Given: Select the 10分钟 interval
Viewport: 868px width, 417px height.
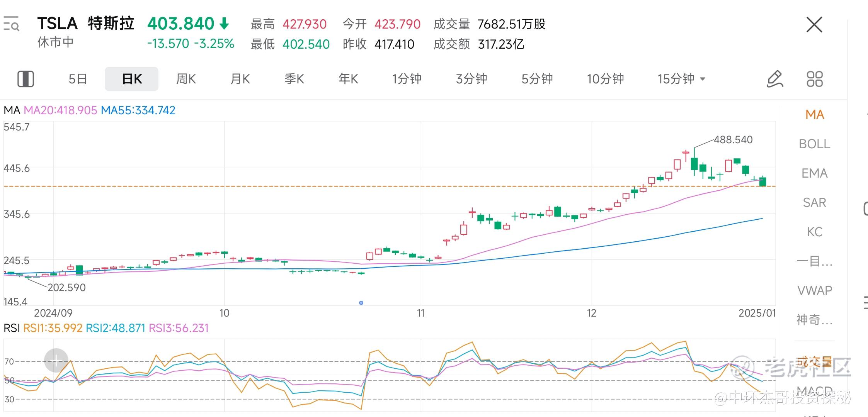Looking at the screenshot, I should 605,79.
